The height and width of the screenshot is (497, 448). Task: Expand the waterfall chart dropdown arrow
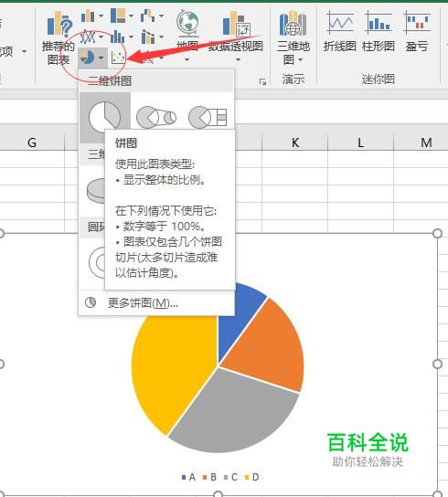click(x=162, y=16)
